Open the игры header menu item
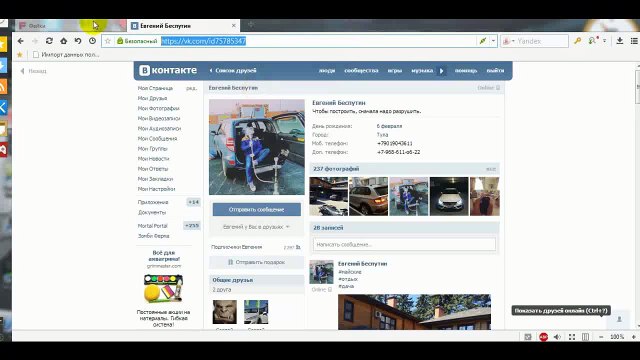Viewport: 640px width, 360px height. [x=395, y=71]
